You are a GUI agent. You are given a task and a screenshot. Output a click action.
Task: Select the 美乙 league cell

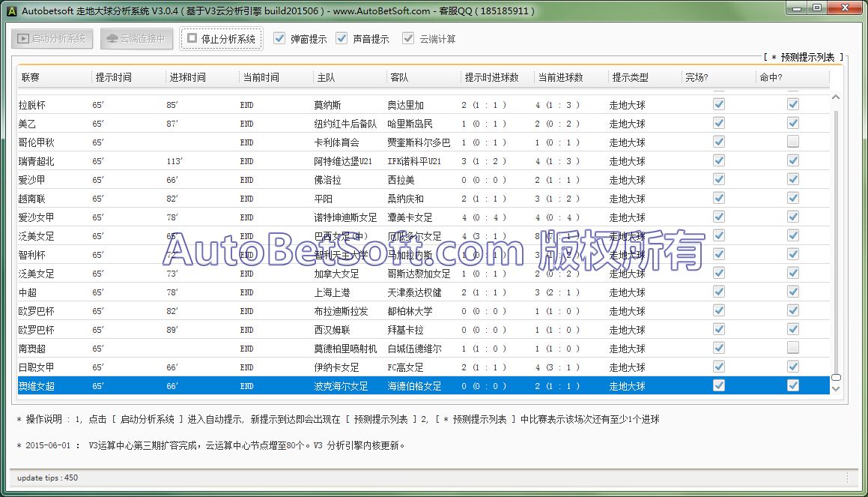[27, 124]
